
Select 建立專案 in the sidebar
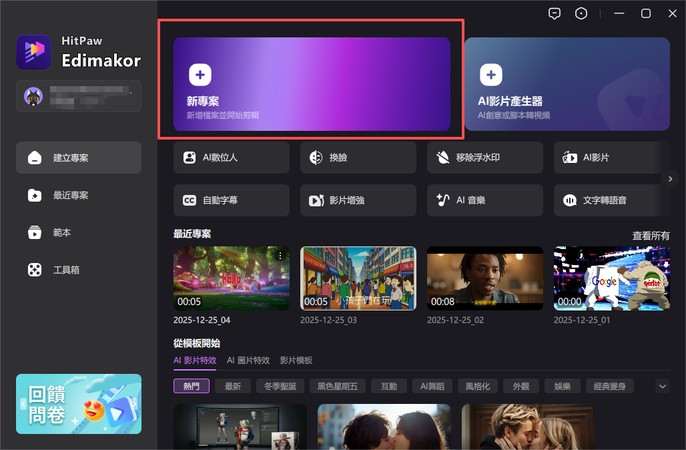pyautogui.click(x=79, y=157)
